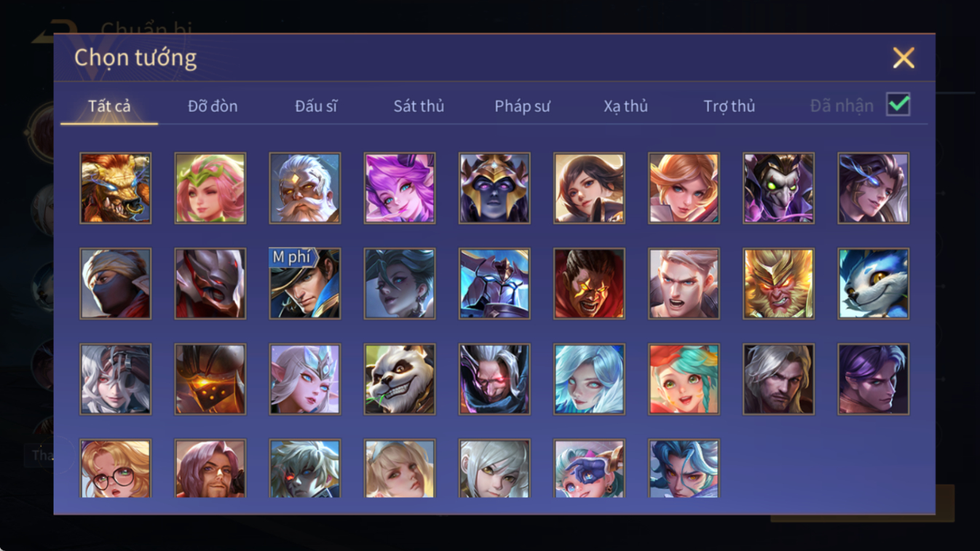Choose the panda hero portrait

400,379
